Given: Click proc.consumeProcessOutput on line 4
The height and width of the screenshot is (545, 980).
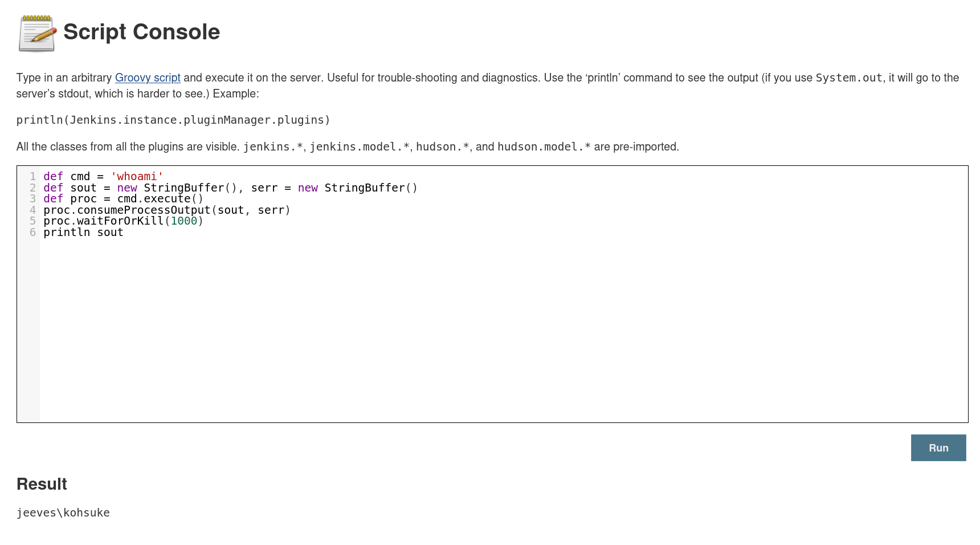Looking at the screenshot, I should 126,210.
